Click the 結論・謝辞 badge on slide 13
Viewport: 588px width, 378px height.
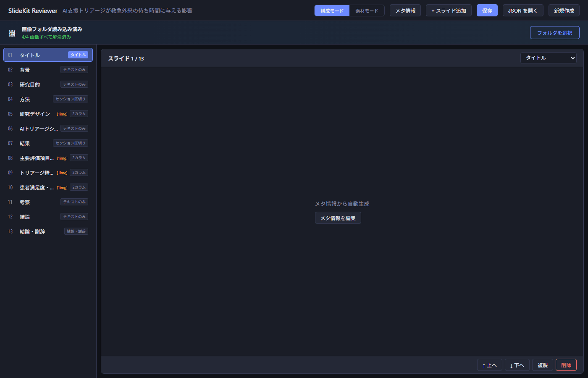(76, 231)
